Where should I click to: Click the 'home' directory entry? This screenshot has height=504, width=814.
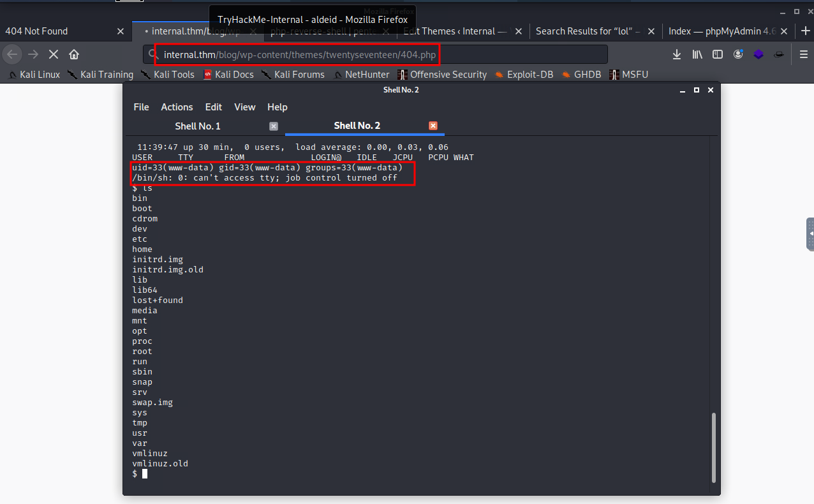click(x=142, y=249)
